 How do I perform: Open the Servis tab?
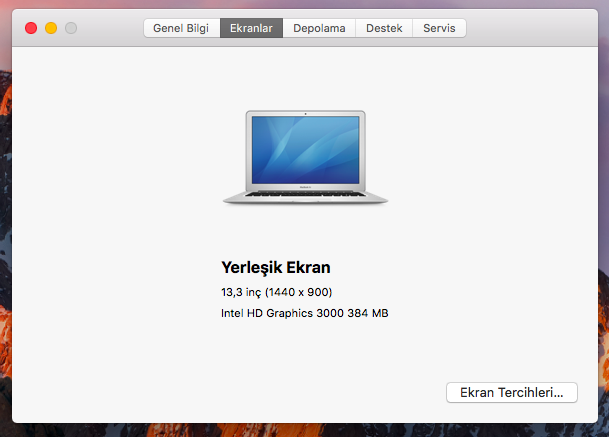click(439, 28)
